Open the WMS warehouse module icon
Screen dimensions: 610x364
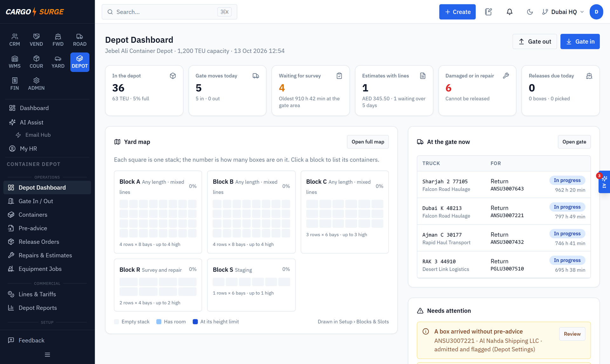(x=15, y=62)
